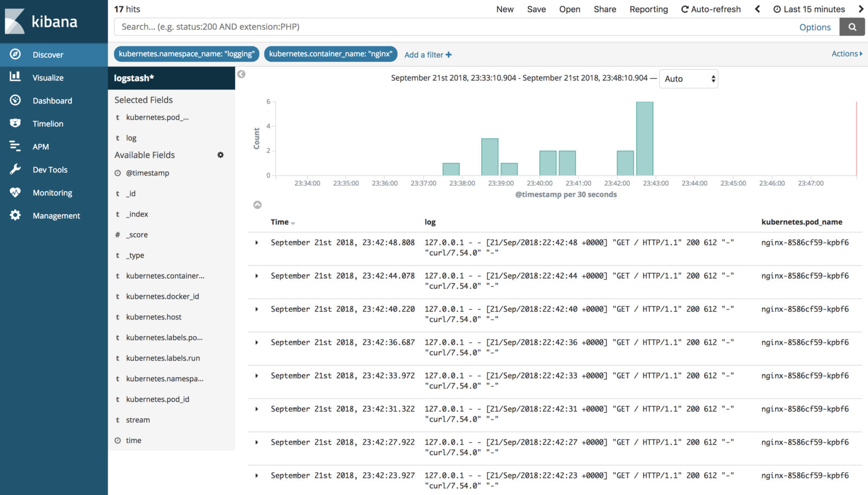This screenshot has height=495, width=868.
Task: Open the Auto interval dropdown
Action: point(688,79)
